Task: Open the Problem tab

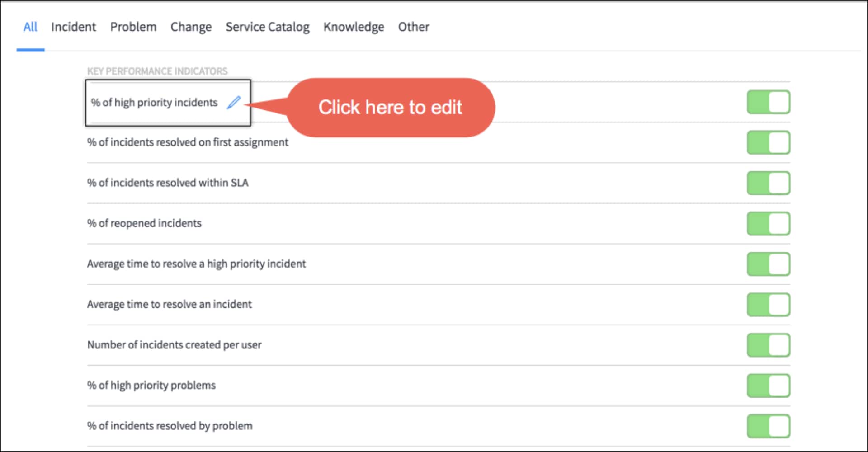Action: (x=133, y=27)
